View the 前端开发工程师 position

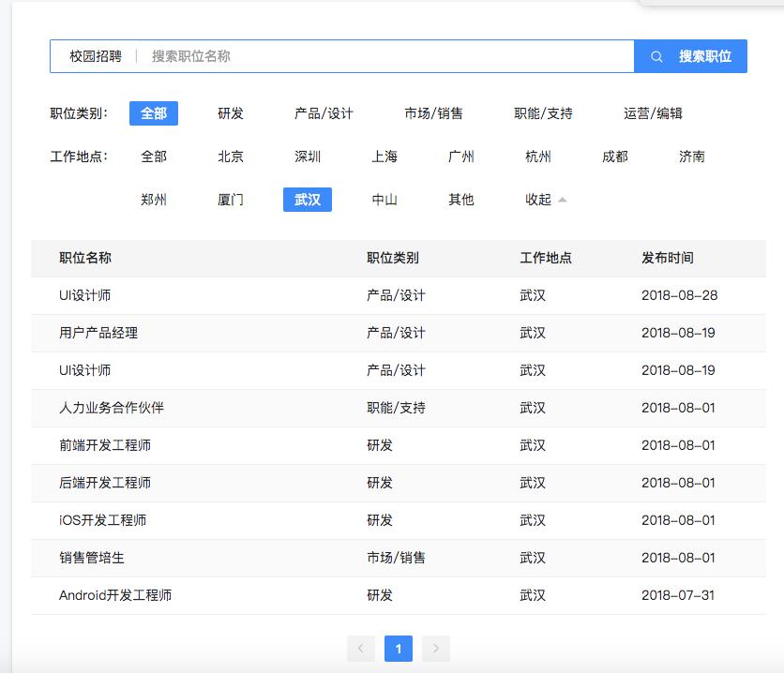105,445
